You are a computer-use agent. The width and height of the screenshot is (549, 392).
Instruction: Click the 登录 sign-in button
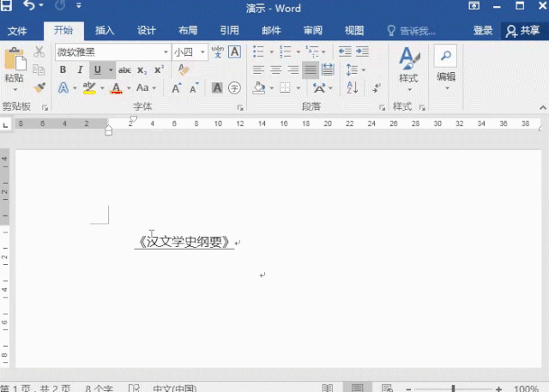pyautogui.click(x=483, y=30)
